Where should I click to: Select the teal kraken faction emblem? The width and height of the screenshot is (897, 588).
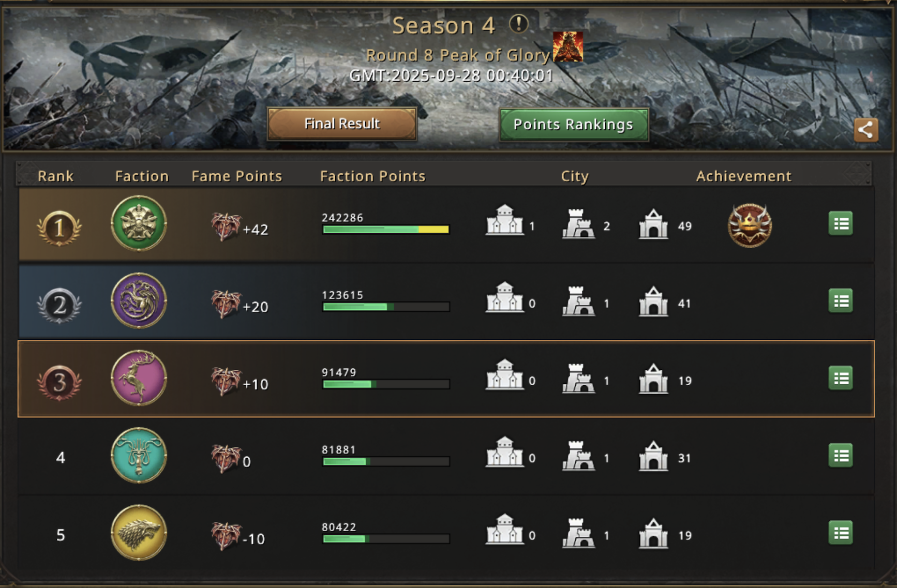pyautogui.click(x=139, y=456)
